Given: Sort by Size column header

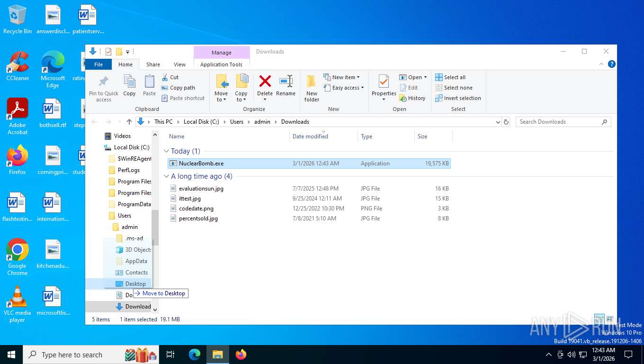Looking at the screenshot, I should (x=422, y=136).
